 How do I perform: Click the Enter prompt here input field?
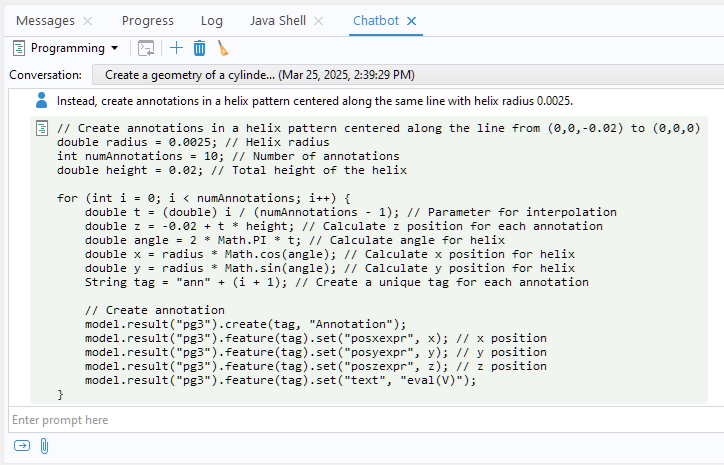(360, 420)
